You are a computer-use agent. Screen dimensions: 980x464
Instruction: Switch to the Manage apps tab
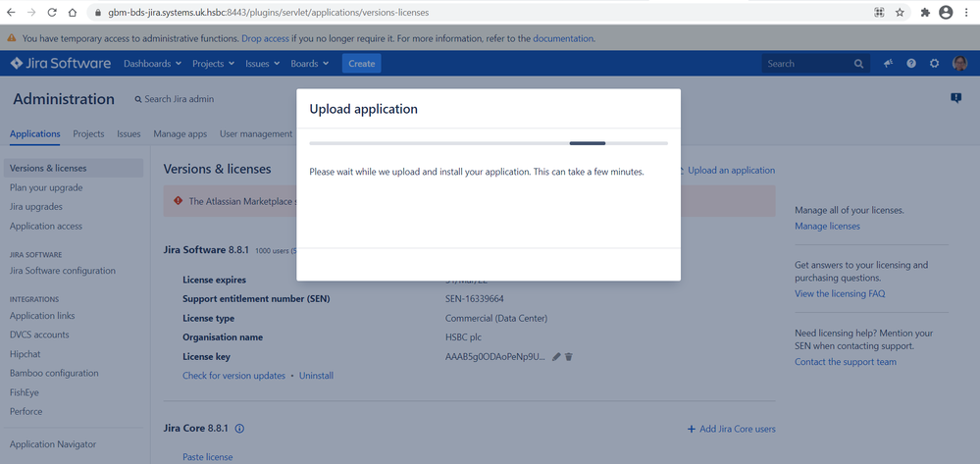[x=180, y=133]
